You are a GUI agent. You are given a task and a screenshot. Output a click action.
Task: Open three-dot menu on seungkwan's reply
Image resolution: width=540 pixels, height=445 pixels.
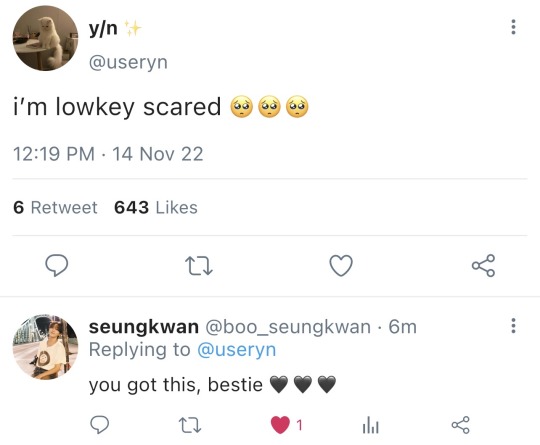click(x=513, y=325)
